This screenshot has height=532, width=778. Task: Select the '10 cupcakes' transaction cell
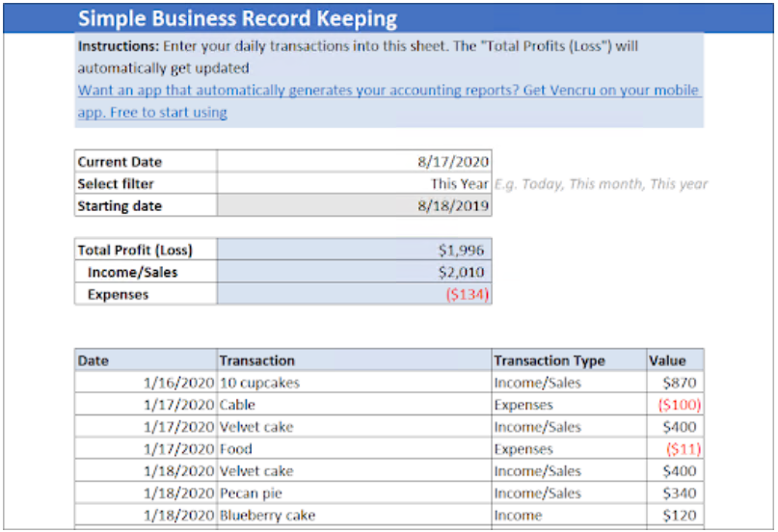(x=260, y=383)
